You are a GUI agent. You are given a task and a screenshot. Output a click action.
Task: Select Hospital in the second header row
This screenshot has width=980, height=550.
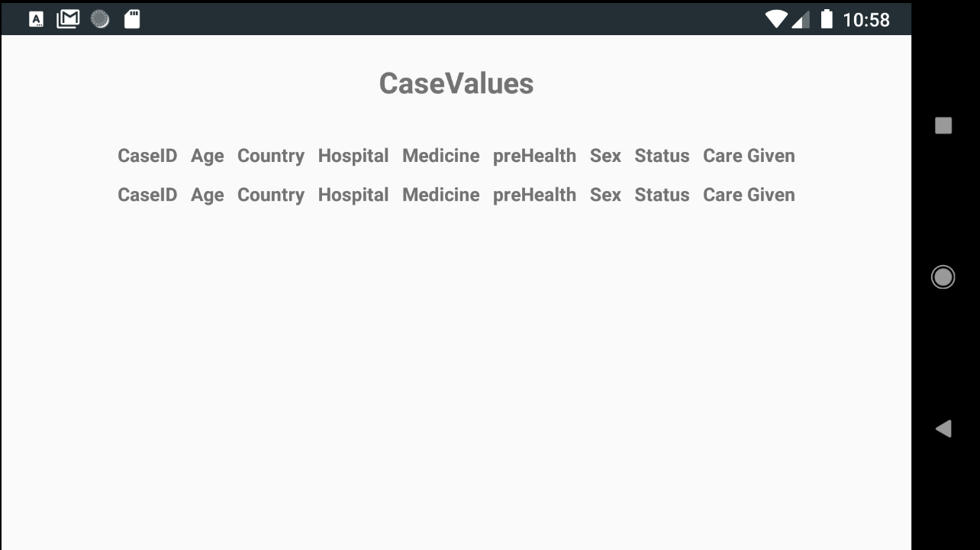(x=353, y=195)
